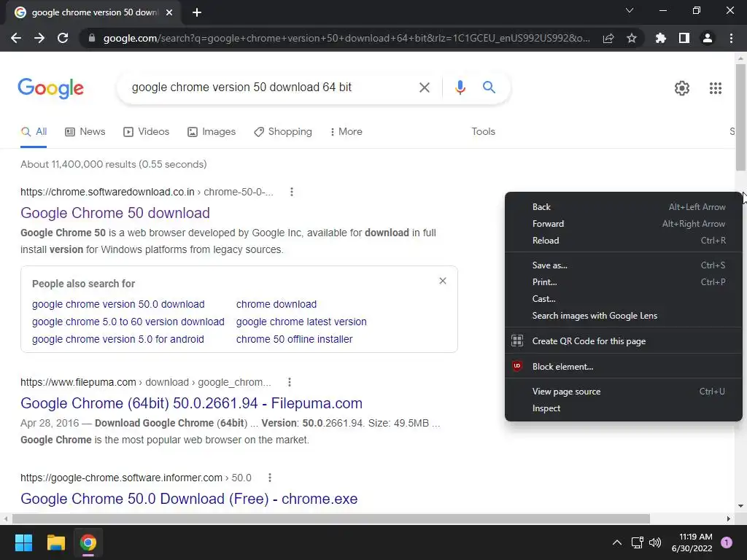
Task: Show hidden tray icons chevron
Action: point(616,542)
